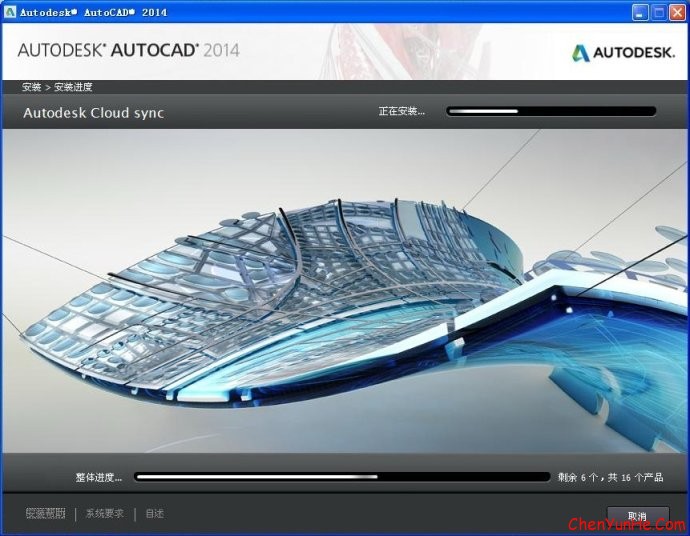This screenshot has width=690, height=536.
Task: Click the '安装 > 安装进度' breadcrumb
Action: (57, 87)
